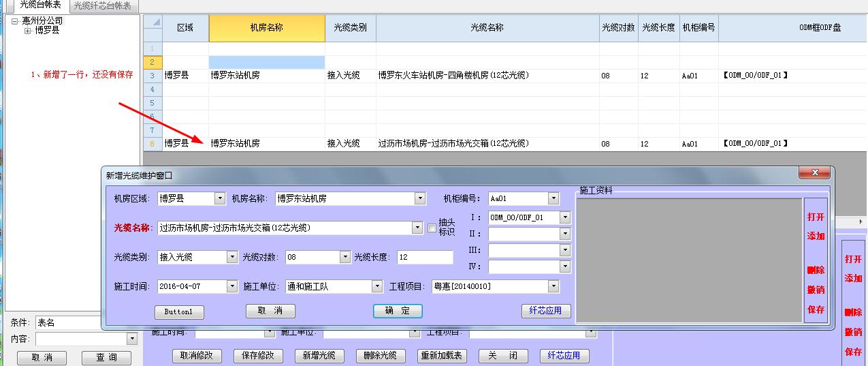Click the 光缆类别 column header

(350, 28)
